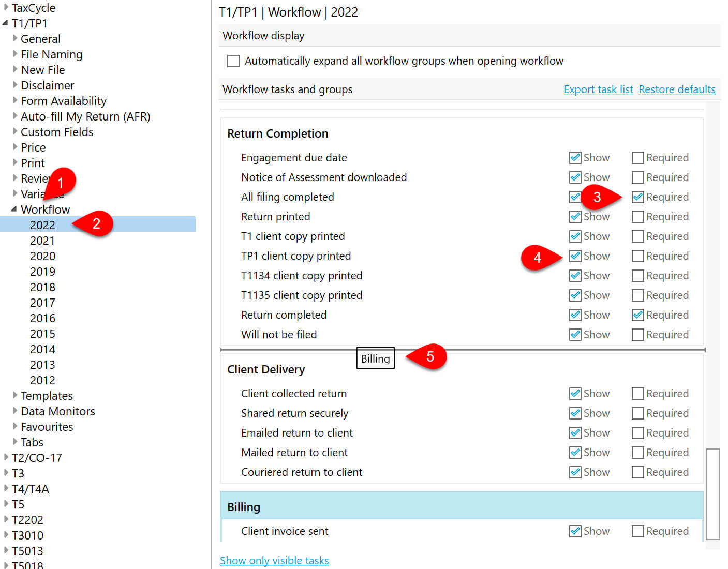Screen dimensions: 728x569
Task: Expand the Custom Fields node
Action: tap(15, 131)
